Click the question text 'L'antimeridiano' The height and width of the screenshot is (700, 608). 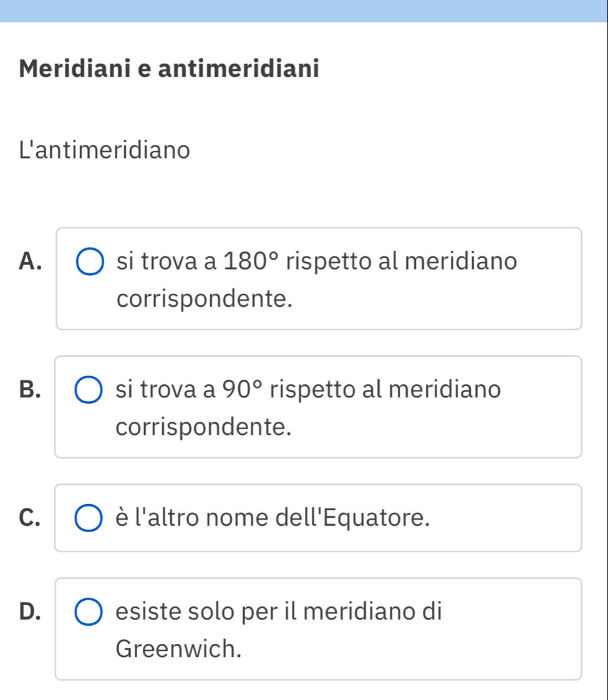[x=105, y=150]
